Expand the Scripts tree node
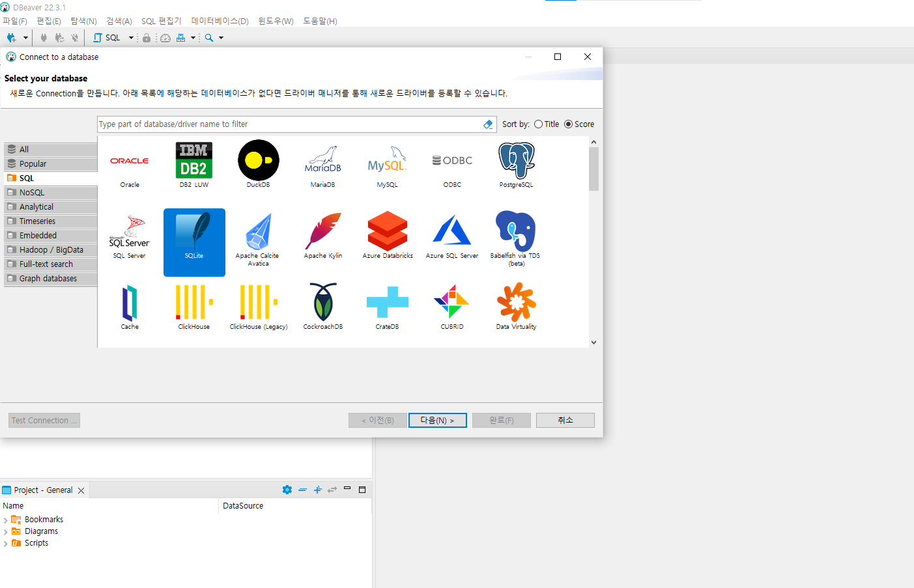Image resolution: width=914 pixels, height=588 pixels. coord(6,543)
